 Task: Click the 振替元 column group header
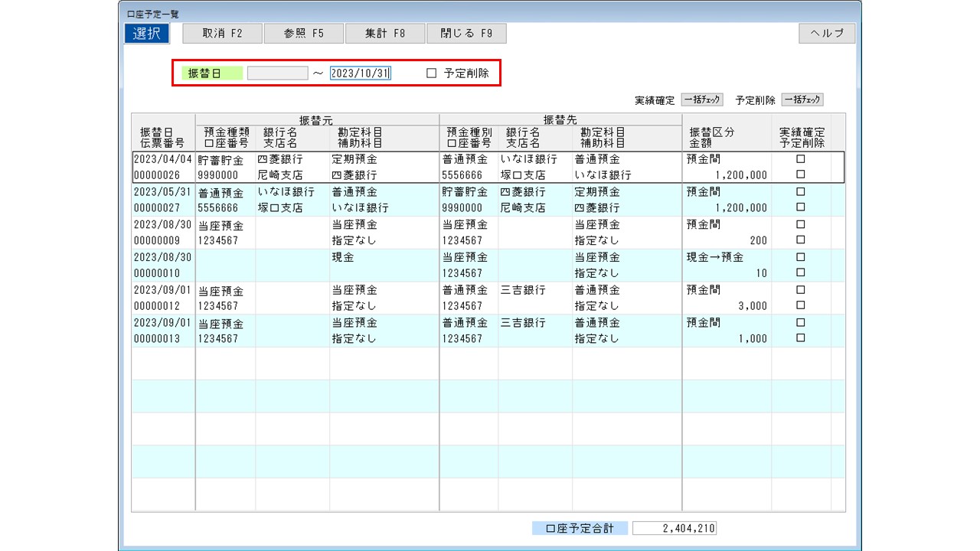[x=316, y=119]
